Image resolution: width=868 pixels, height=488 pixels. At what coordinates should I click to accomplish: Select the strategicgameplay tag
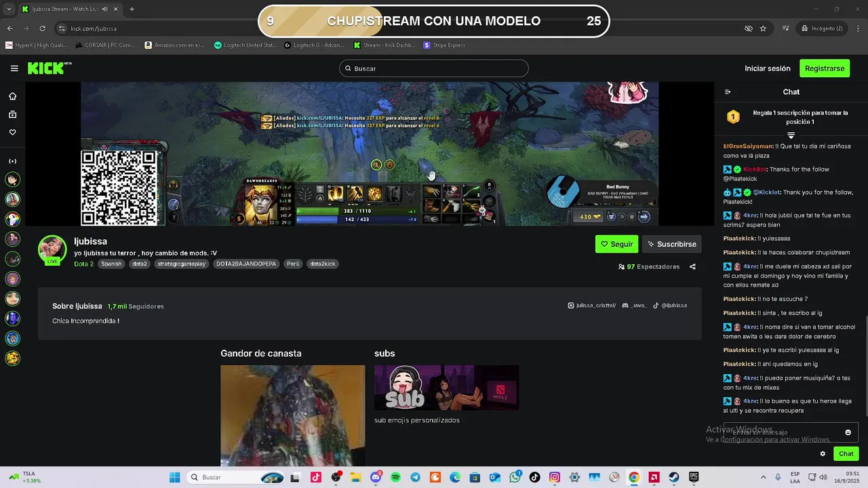pyautogui.click(x=181, y=264)
